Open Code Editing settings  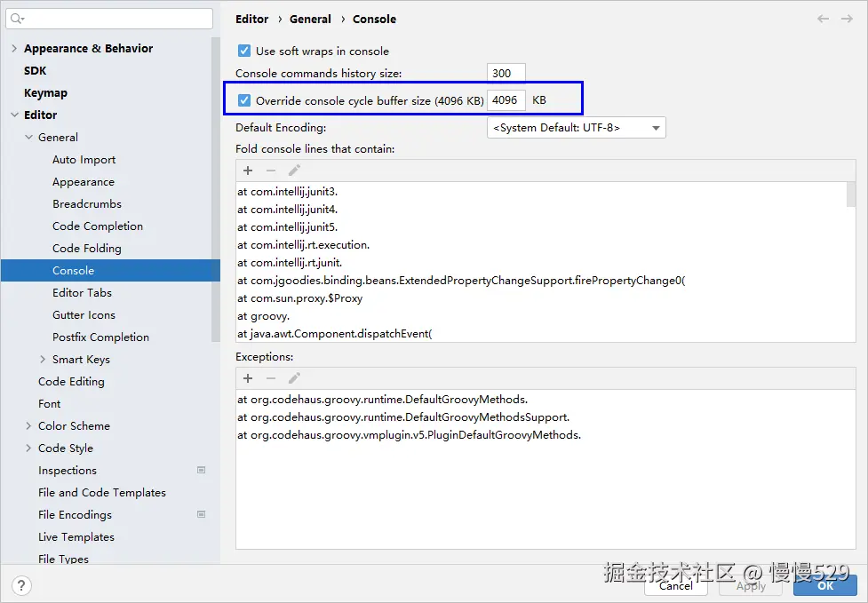pos(71,382)
